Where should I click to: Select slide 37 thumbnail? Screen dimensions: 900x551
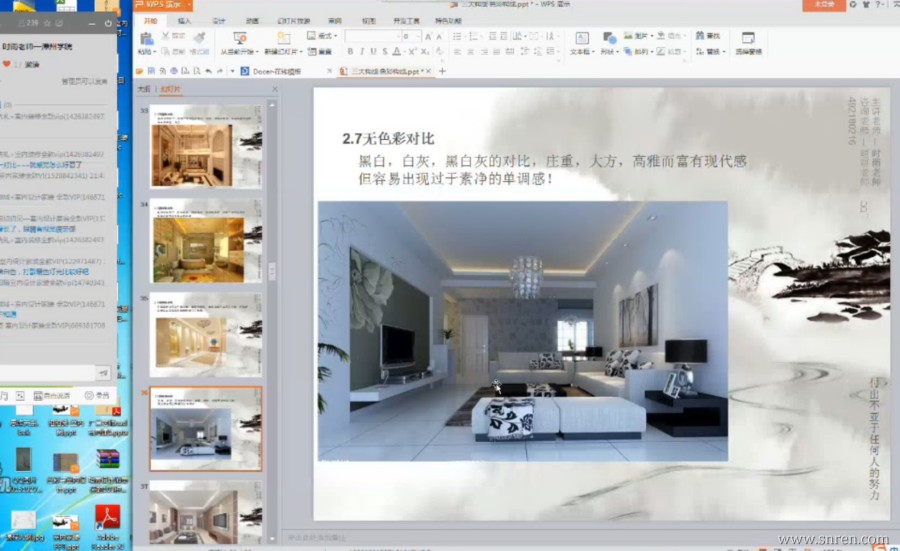[x=206, y=513]
